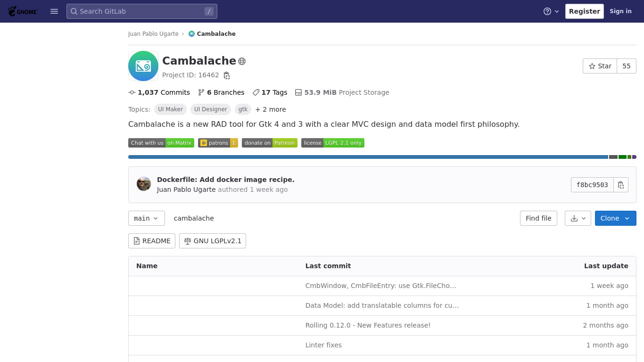Click the Register button
644x362 pixels.
[585, 11]
